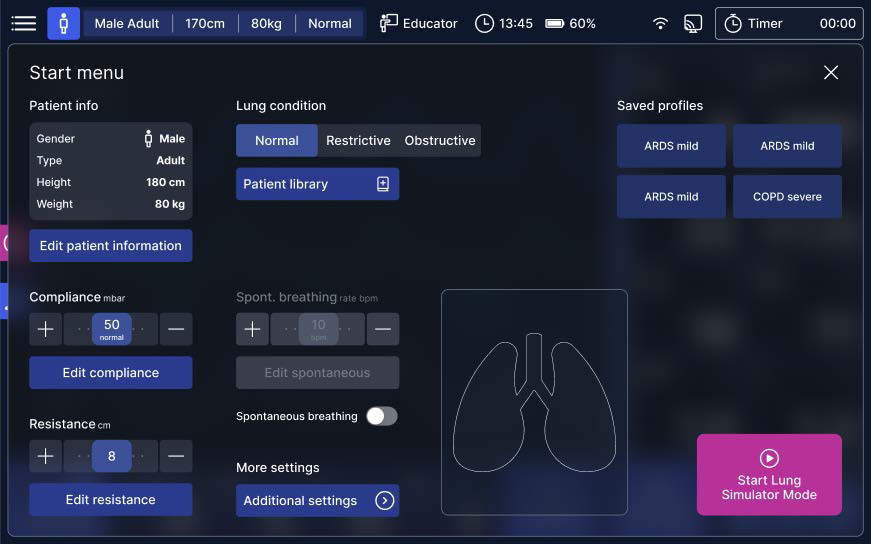Select the Obstructive lung condition
The image size is (871, 544).
439,141
